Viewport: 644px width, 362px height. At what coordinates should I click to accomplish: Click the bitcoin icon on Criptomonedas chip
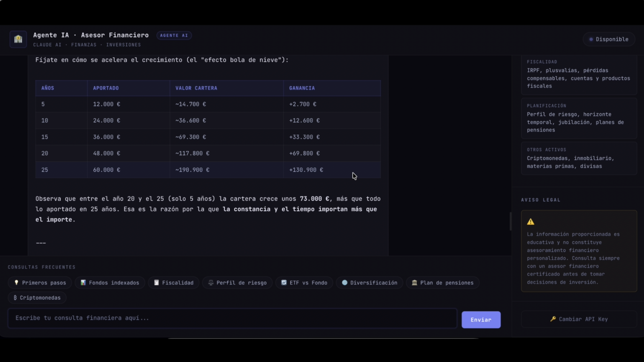coord(15,297)
